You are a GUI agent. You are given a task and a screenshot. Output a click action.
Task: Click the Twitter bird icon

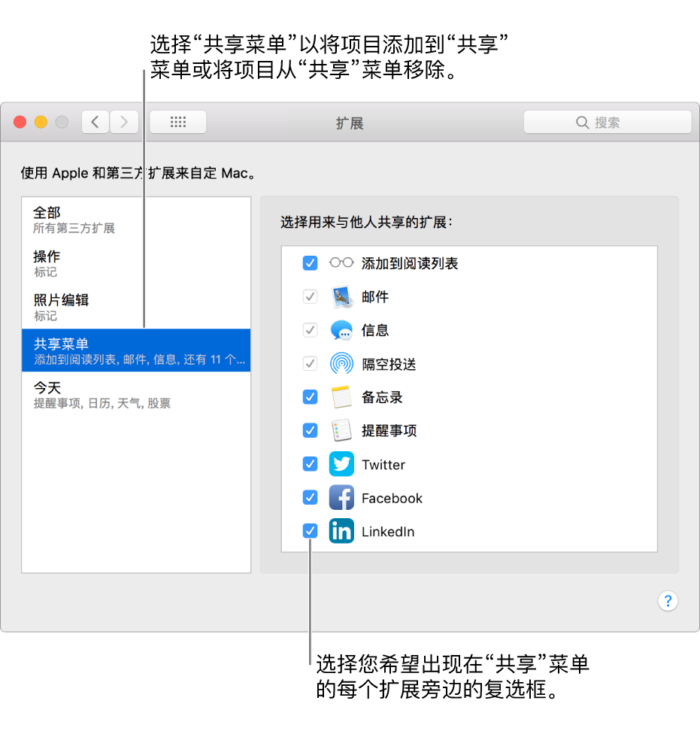pyautogui.click(x=341, y=464)
